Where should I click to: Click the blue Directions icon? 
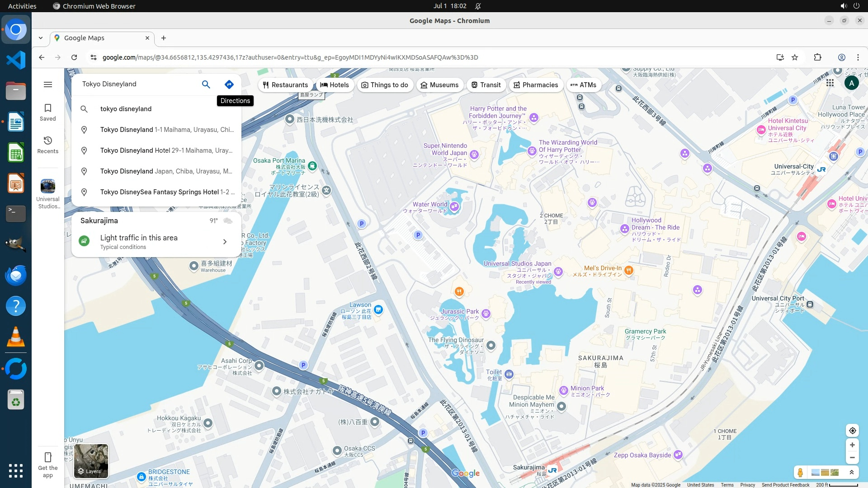(x=229, y=84)
